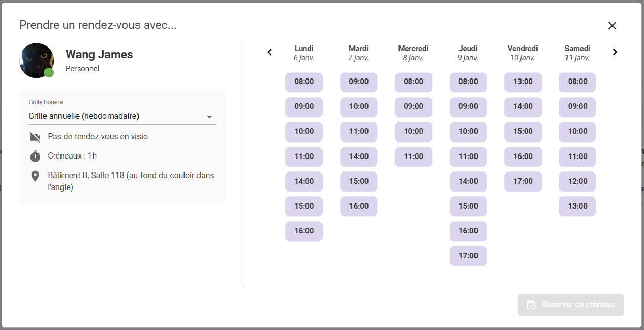This screenshot has height=330, width=644.
Task: Click the green online status indicator
Action: click(x=49, y=73)
